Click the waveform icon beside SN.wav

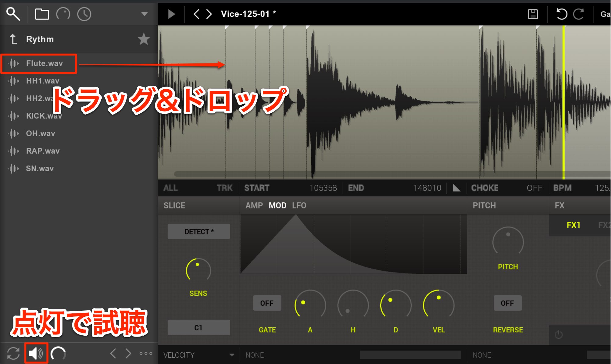click(14, 169)
